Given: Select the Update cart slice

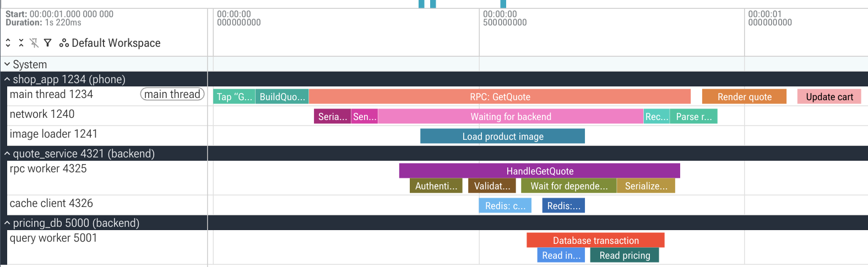Looking at the screenshot, I should 829,96.
